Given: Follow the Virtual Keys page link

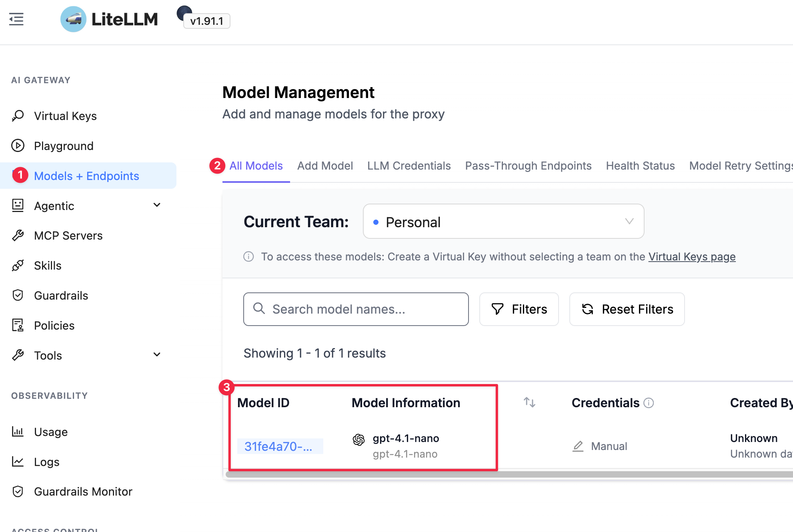Looking at the screenshot, I should pyautogui.click(x=692, y=257).
